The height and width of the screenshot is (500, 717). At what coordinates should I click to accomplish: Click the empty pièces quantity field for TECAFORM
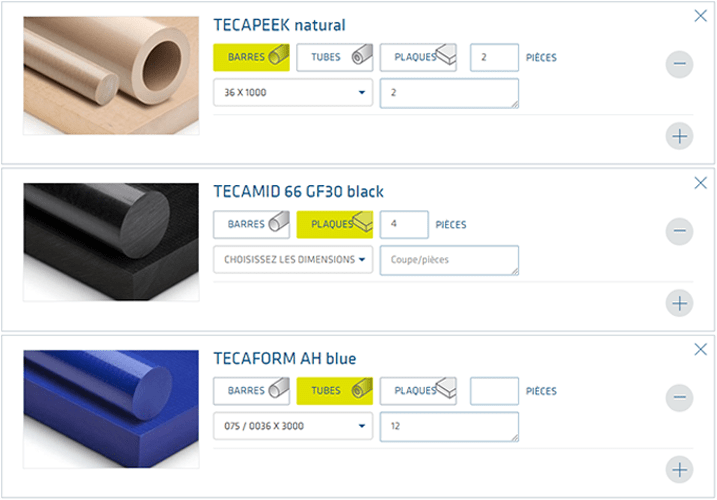pyautogui.click(x=494, y=391)
